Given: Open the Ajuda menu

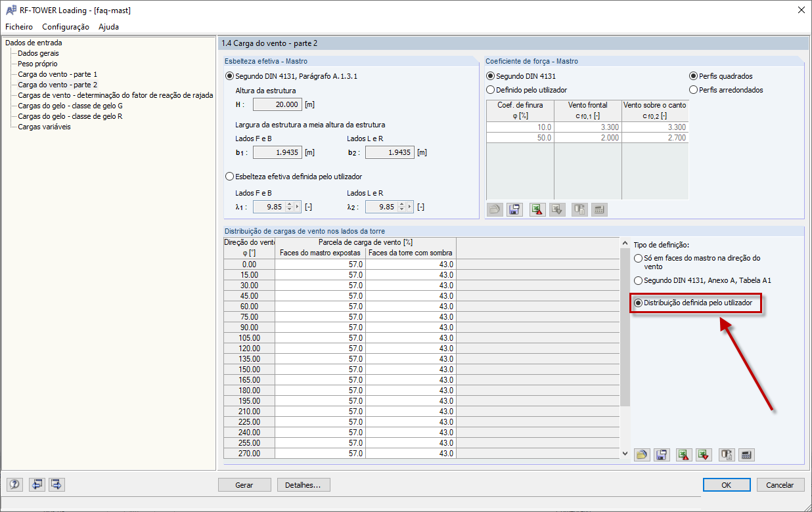Looking at the screenshot, I should (109, 27).
